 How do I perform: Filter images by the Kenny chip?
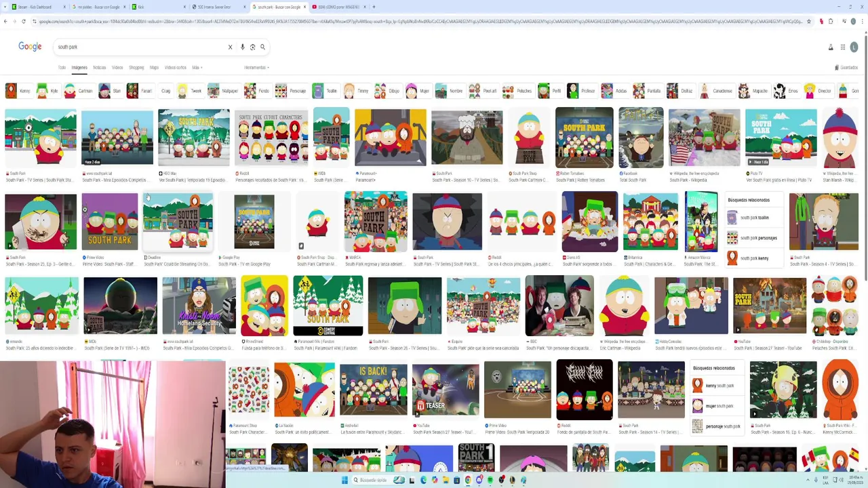(x=19, y=91)
